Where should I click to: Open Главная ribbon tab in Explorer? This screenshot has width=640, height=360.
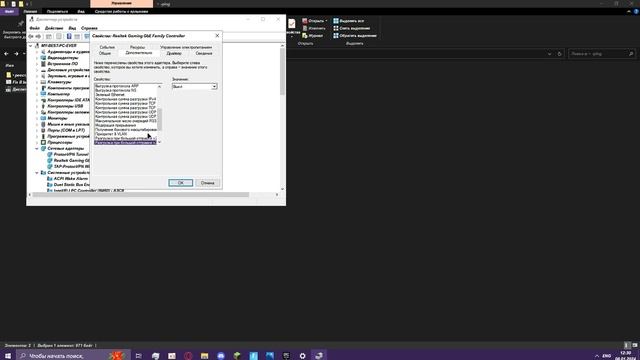(x=30, y=11)
